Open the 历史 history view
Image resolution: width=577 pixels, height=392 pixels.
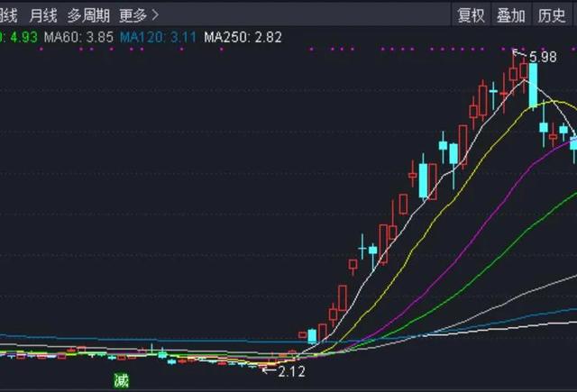click(x=552, y=15)
